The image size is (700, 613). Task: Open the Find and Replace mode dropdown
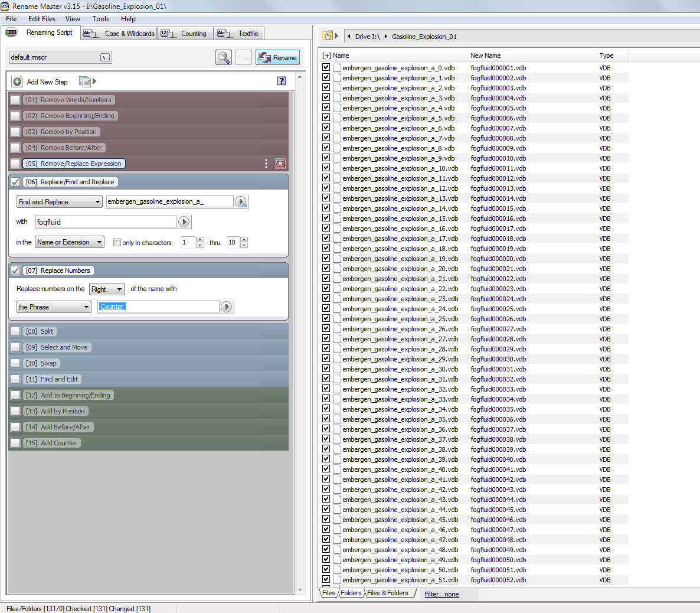click(60, 202)
